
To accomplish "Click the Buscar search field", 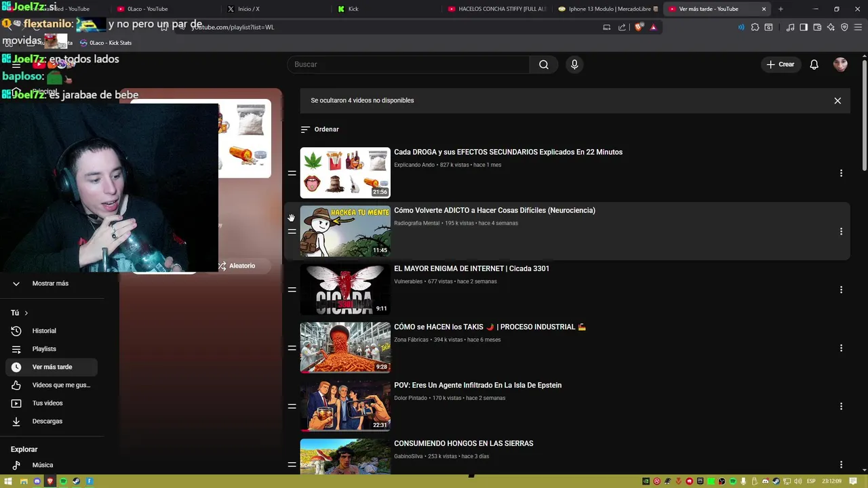I will click(x=408, y=64).
